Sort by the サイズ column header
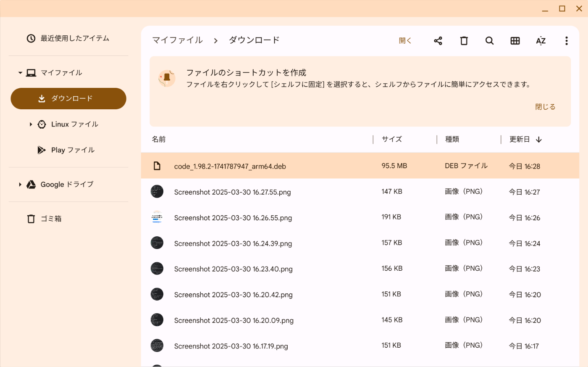 tap(392, 139)
